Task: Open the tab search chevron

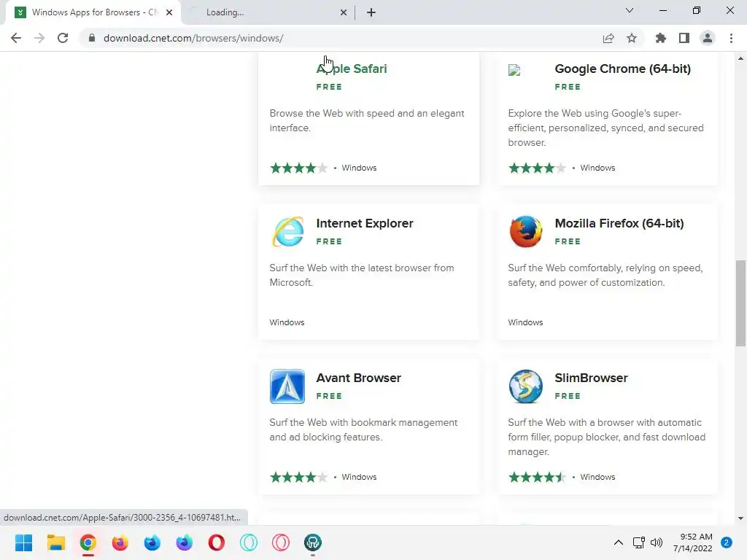Action: (x=630, y=10)
